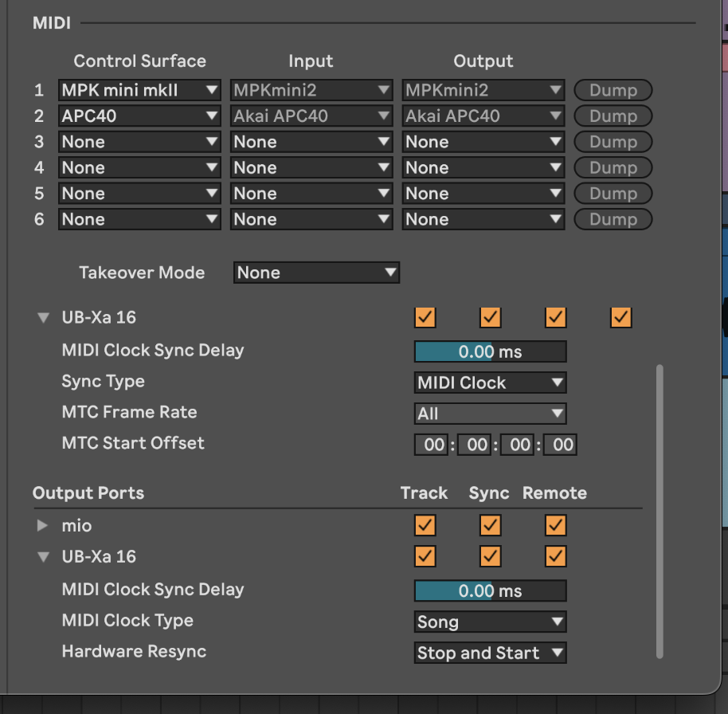Viewport: 728px width, 714px height.
Task: Open the MPKmini2 Input dropdown in row 1
Action: 311,90
